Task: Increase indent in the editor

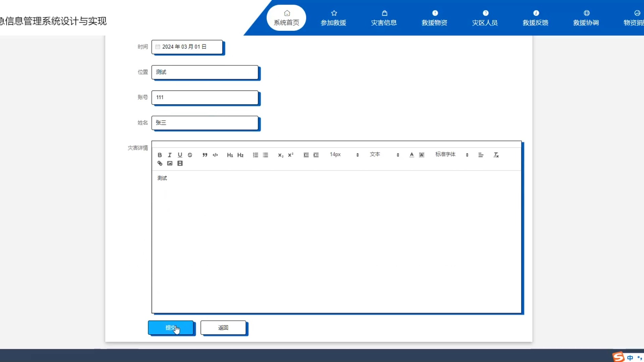Action: [x=316, y=155]
